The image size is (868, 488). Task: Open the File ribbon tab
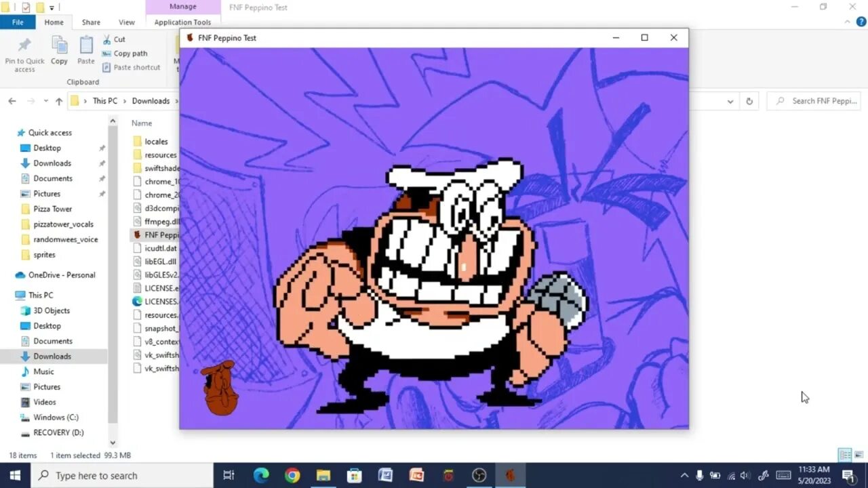[18, 22]
